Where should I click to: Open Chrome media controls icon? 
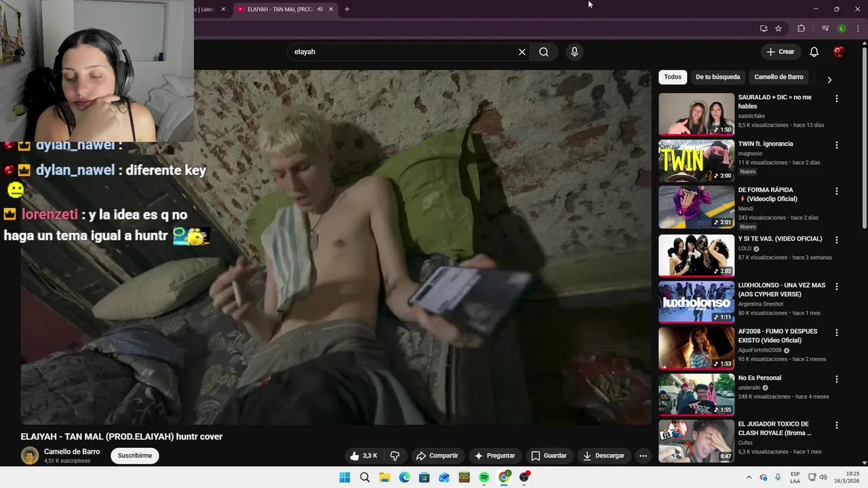click(x=825, y=28)
